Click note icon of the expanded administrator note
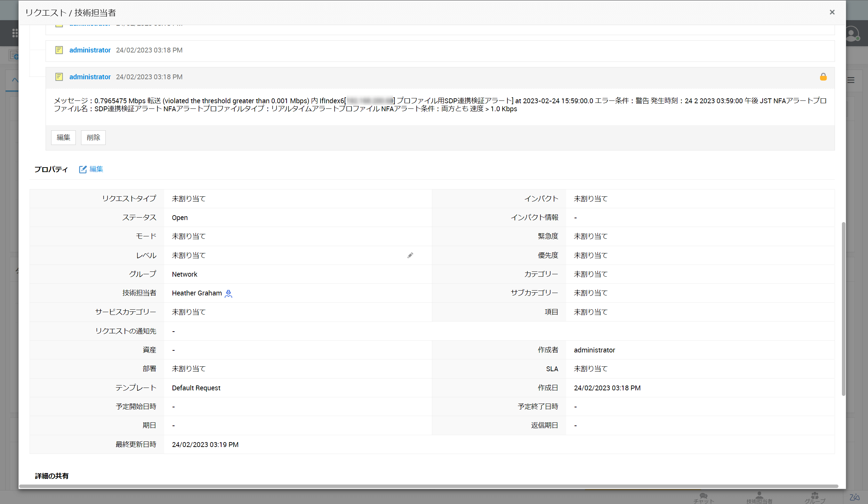Viewport: 868px width, 504px height. click(x=59, y=77)
